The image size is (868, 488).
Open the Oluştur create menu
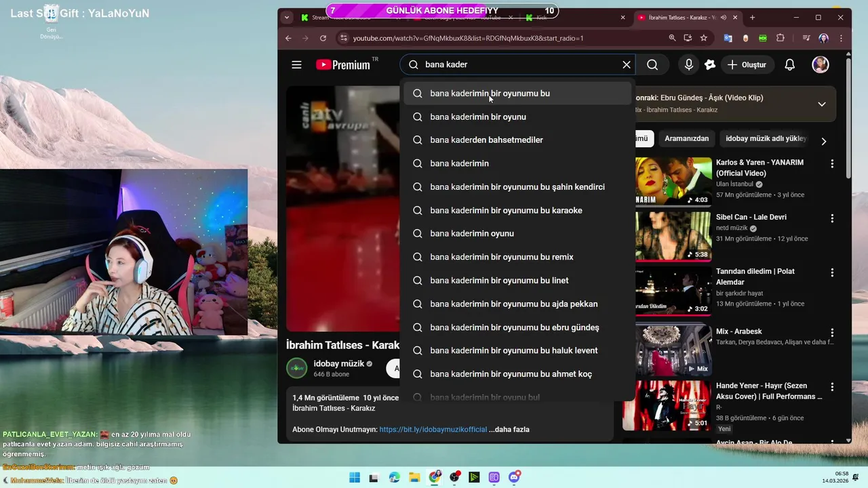click(747, 65)
